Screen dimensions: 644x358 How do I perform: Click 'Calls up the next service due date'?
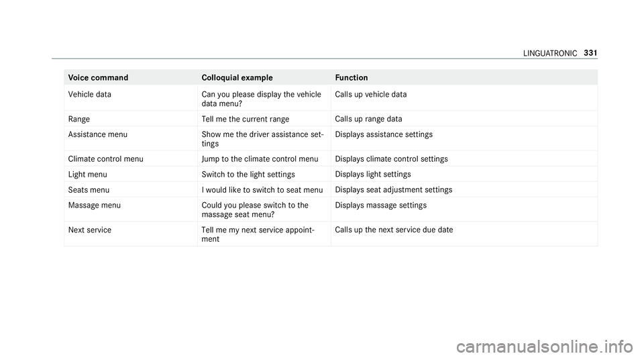pyautogui.click(x=394, y=230)
